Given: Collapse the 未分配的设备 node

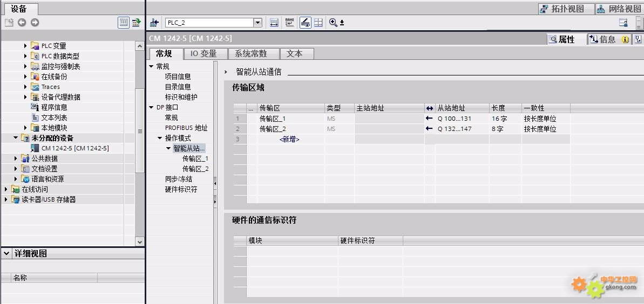Looking at the screenshot, I should pyautogui.click(x=16, y=139).
